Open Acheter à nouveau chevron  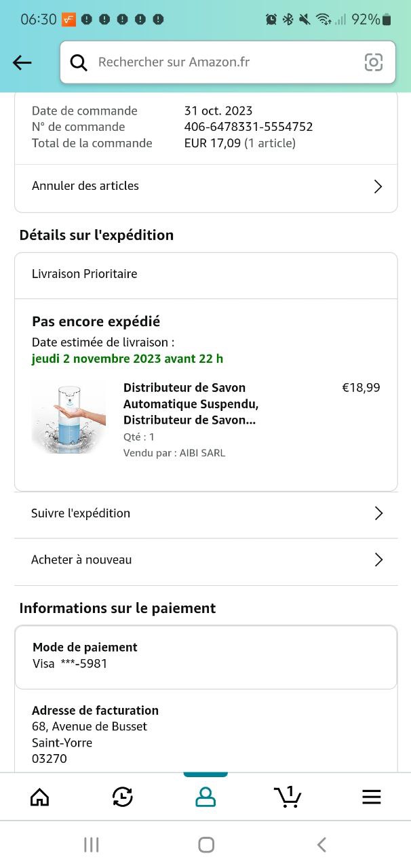[x=378, y=560]
